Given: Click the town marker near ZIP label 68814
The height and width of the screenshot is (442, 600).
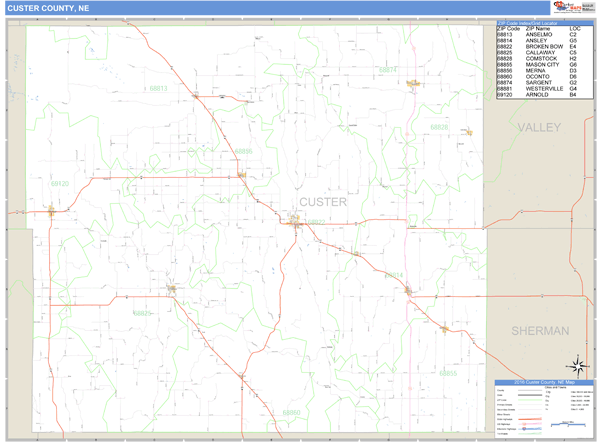Looking at the screenshot, I should (x=408, y=291).
